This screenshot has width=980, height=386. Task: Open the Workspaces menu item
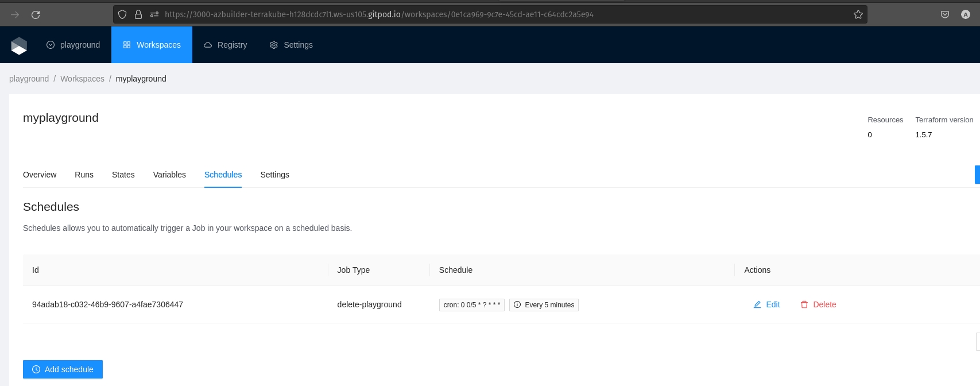coord(152,45)
